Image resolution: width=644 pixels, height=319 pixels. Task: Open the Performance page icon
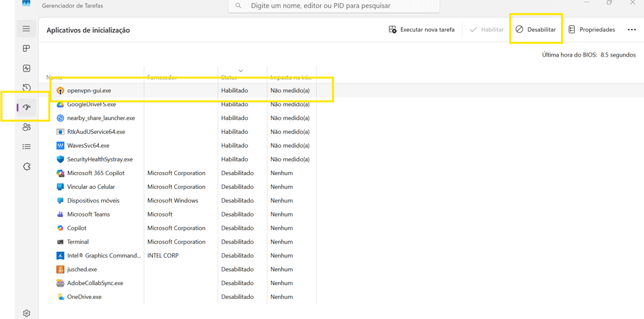coord(26,68)
